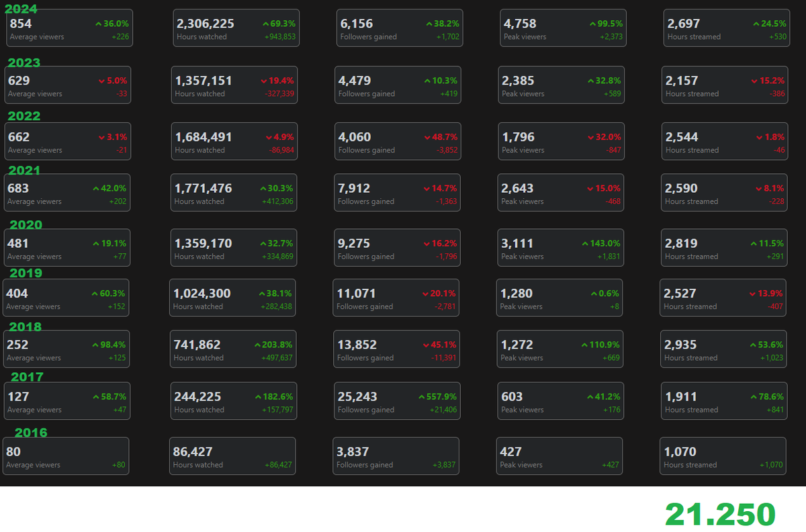The height and width of the screenshot is (532, 806).
Task: Click the 127 Average viewers value
Action: click(18, 397)
